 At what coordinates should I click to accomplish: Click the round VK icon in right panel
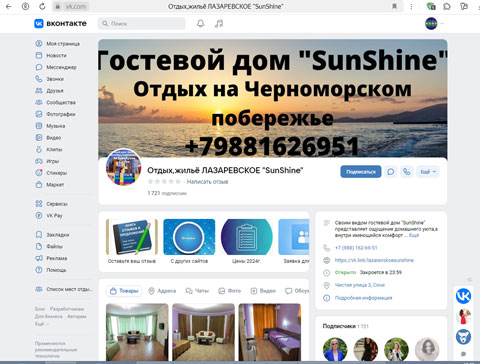463,296
